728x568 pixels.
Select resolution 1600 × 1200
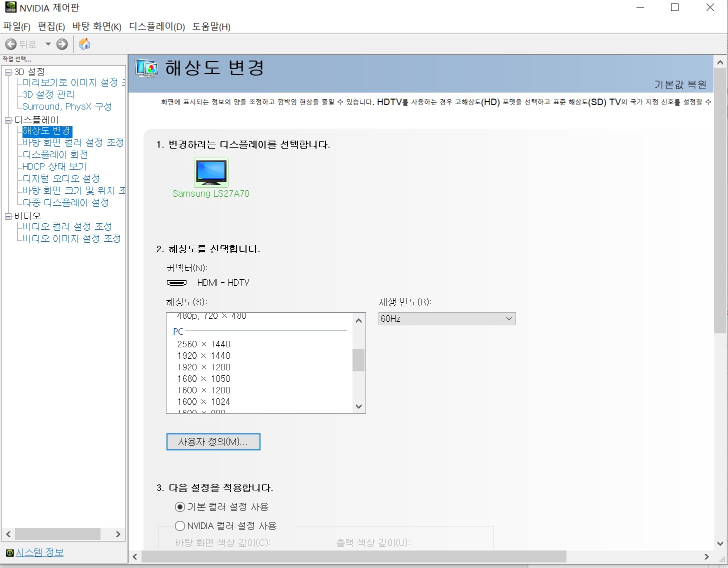(x=203, y=390)
